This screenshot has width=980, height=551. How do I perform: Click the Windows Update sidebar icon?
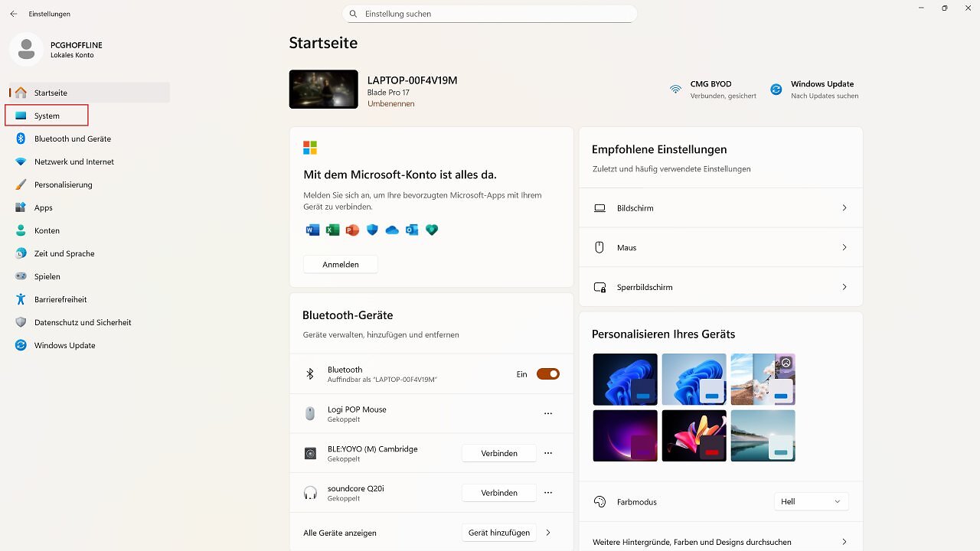click(21, 345)
